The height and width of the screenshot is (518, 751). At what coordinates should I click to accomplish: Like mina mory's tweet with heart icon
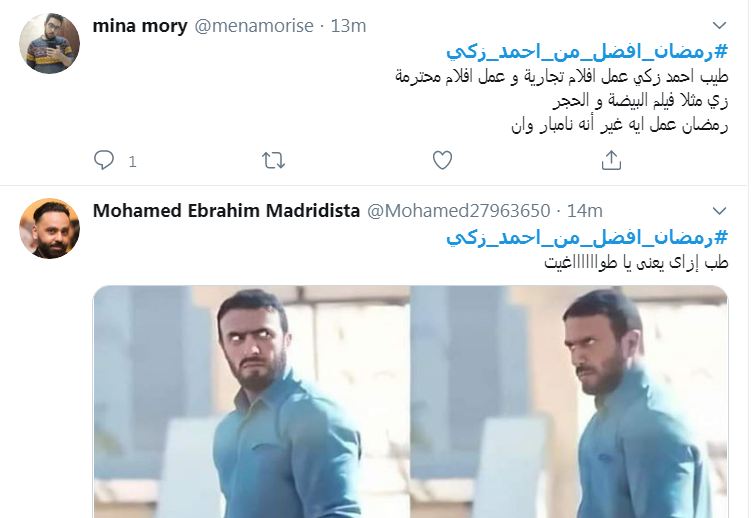click(x=442, y=160)
